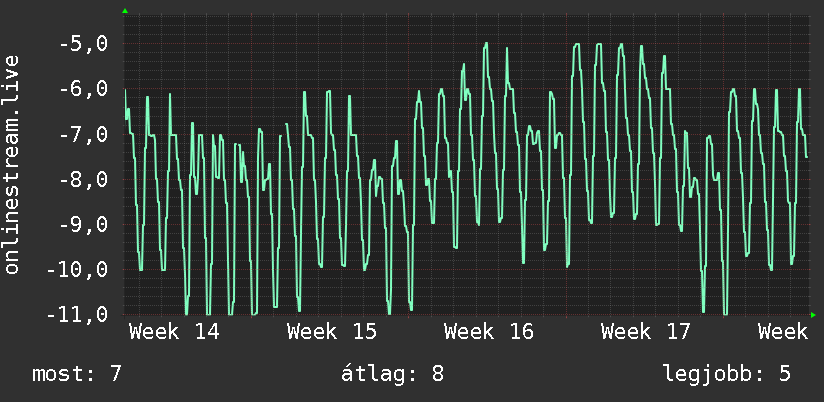The image size is (824, 402).
Task: Click the green arrow at x-axis end
Action: 813,315
